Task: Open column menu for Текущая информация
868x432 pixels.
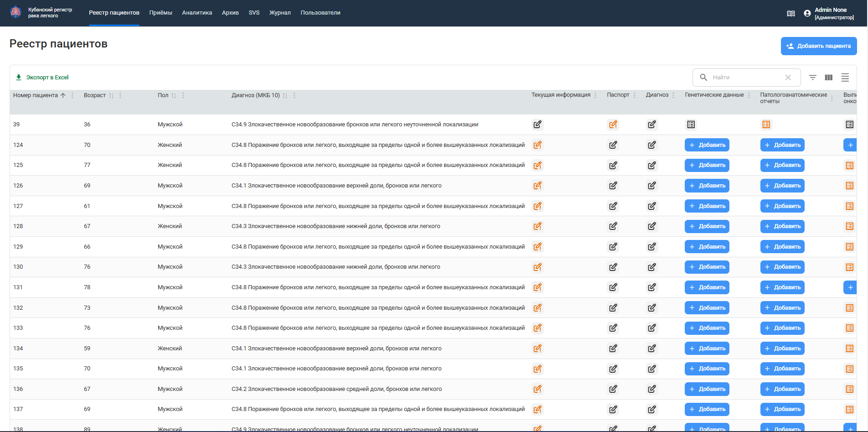Action: [595, 95]
